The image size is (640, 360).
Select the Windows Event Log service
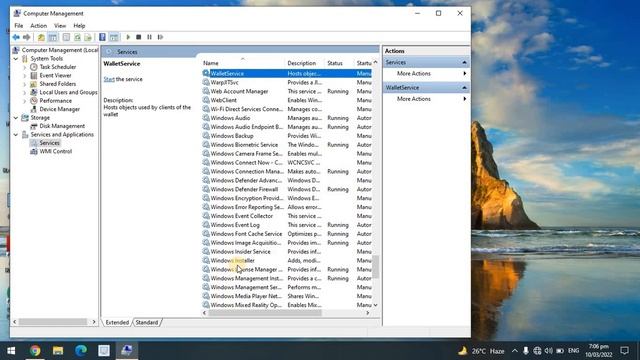287,225
